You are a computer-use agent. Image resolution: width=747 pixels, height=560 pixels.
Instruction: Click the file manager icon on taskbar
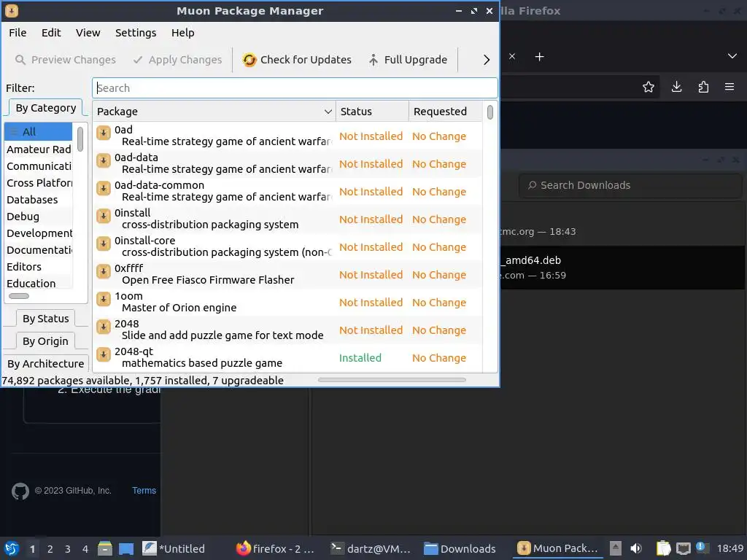(105, 548)
